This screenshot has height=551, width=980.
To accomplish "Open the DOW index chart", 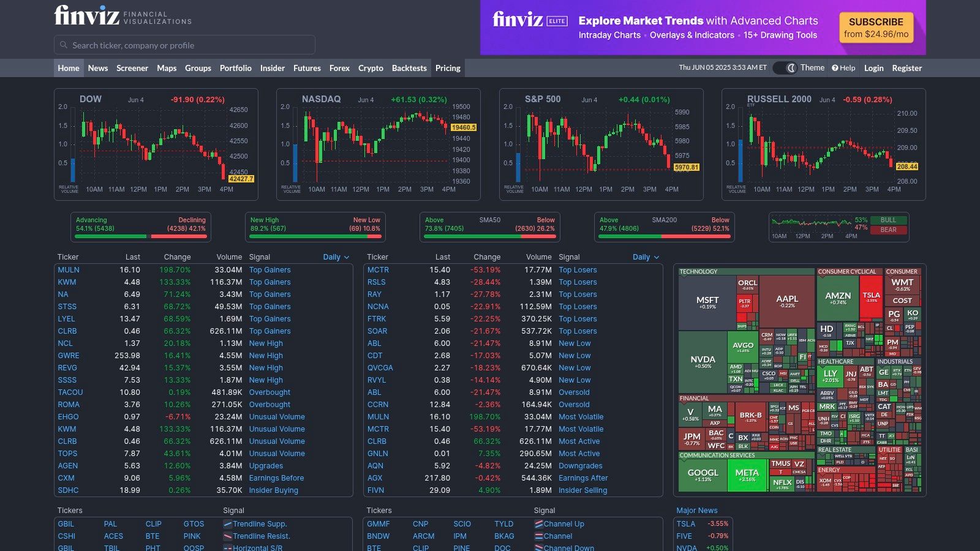I will pos(156,144).
